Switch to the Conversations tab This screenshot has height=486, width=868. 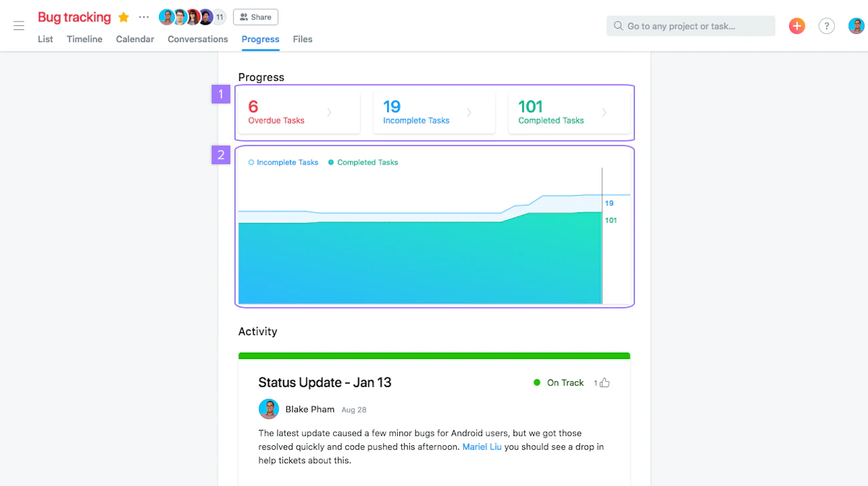pos(198,39)
